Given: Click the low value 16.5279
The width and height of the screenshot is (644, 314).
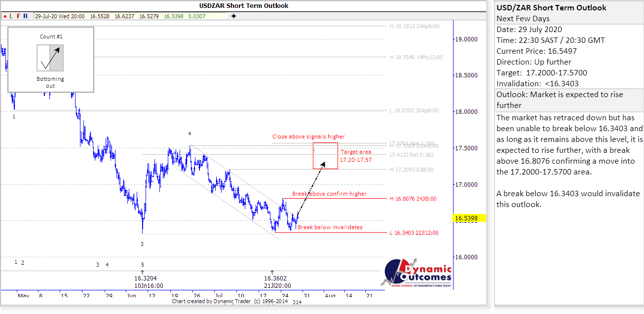Looking at the screenshot, I should point(150,16).
